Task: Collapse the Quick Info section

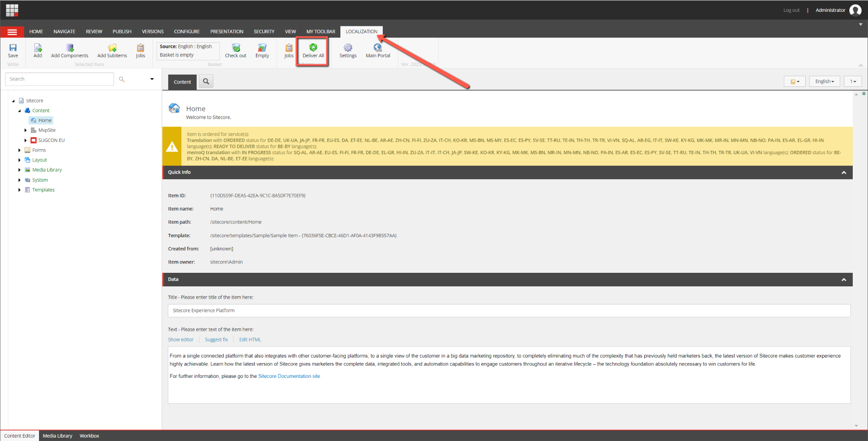Action: [843, 172]
